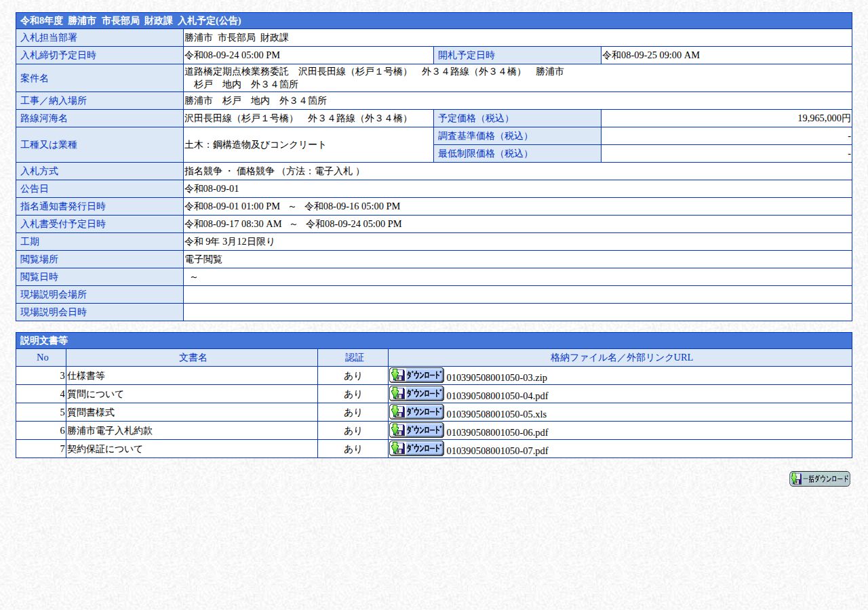Select the 公告日 value 令和08-09-01

tap(212, 188)
